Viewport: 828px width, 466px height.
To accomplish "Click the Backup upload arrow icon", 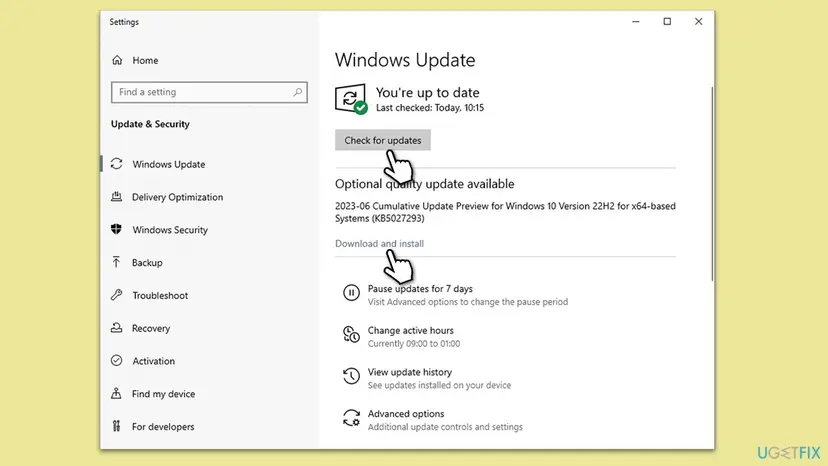I will [116, 262].
